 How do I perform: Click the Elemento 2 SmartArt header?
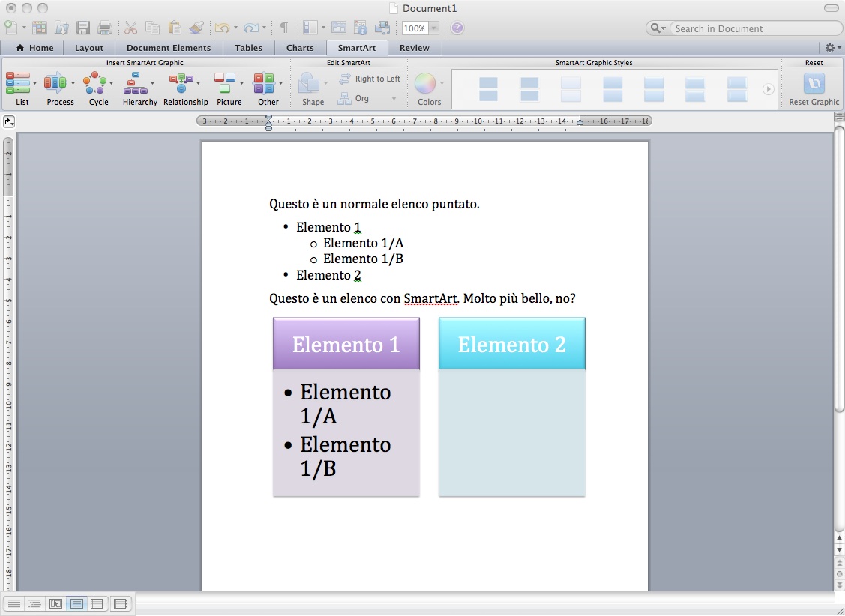tap(512, 343)
